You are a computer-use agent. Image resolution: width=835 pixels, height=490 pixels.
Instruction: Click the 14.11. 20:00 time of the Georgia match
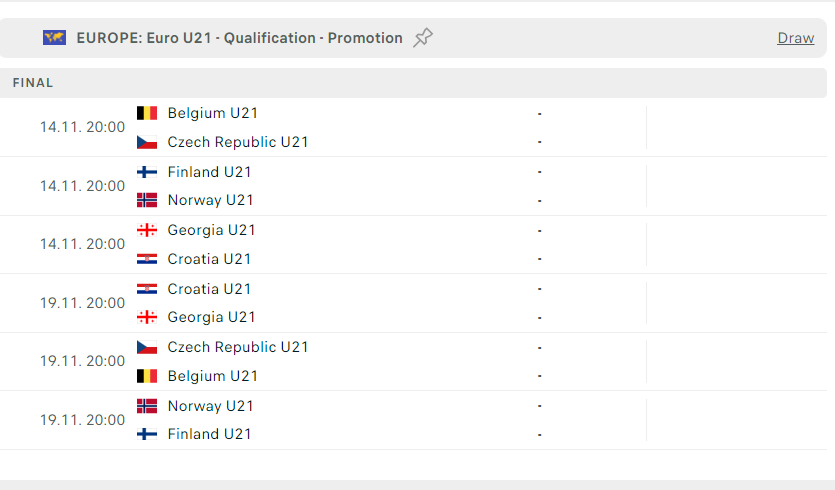[83, 244]
